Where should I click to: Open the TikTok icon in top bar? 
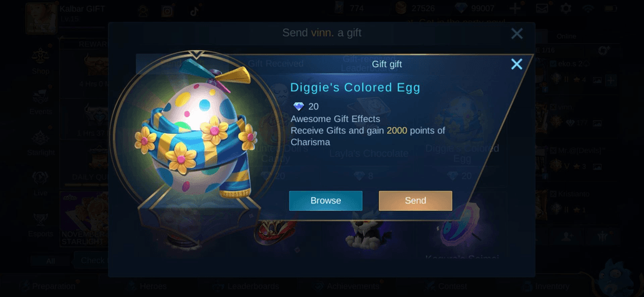pos(195,11)
